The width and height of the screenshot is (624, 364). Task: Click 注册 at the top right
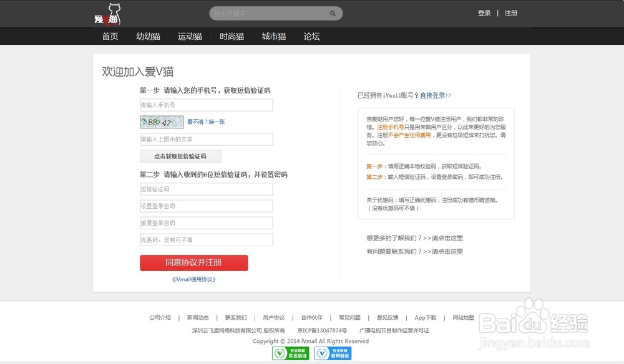(x=512, y=12)
